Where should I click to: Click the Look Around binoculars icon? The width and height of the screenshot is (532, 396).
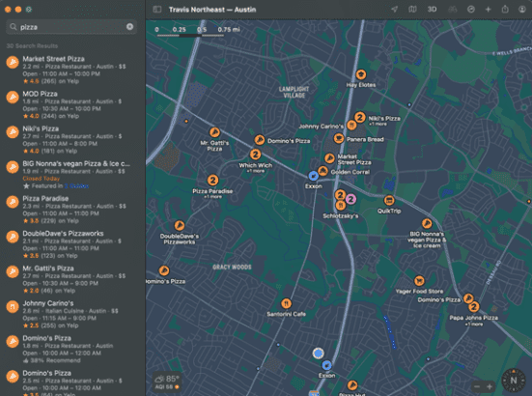click(453, 10)
